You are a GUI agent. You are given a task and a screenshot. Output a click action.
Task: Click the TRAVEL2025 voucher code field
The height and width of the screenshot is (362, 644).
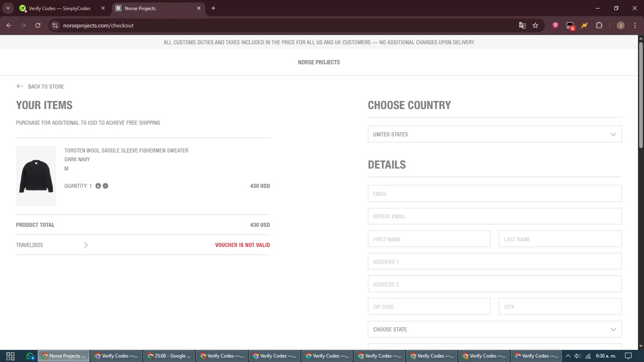pos(47,245)
